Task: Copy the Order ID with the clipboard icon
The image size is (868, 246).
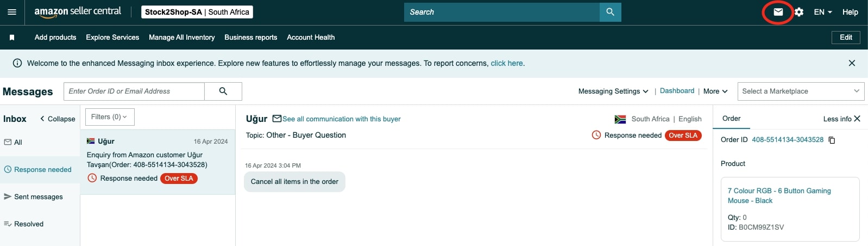Action: tap(832, 140)
